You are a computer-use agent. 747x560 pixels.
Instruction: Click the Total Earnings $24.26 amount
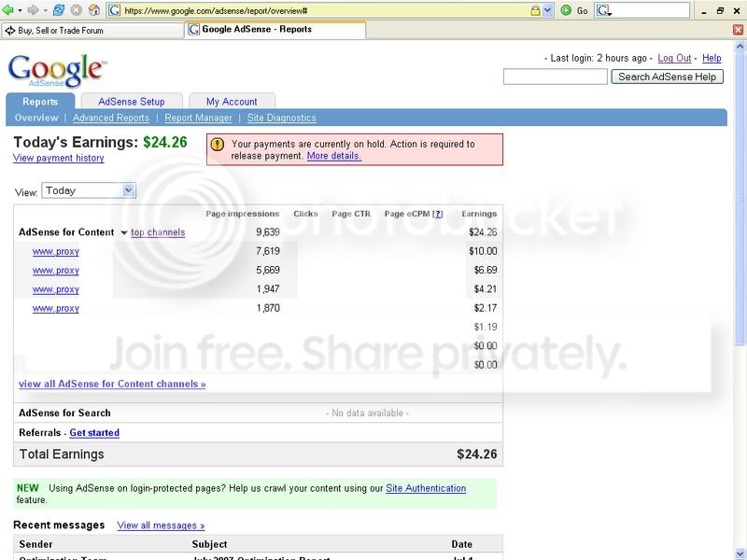476,455
